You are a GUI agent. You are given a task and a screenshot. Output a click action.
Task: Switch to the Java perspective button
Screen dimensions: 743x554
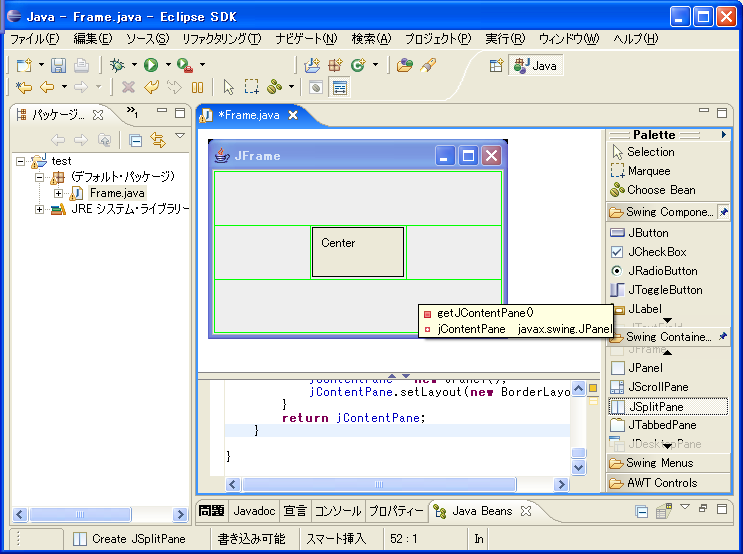click(x=536, y=65)
